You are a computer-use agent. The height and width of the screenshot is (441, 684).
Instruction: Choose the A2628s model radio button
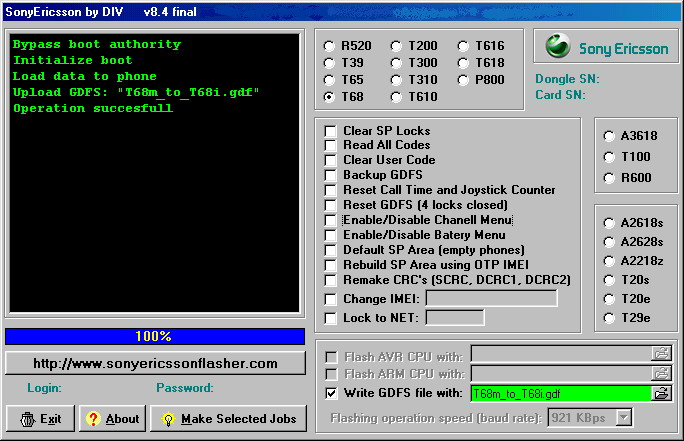(x=609, y=242)
